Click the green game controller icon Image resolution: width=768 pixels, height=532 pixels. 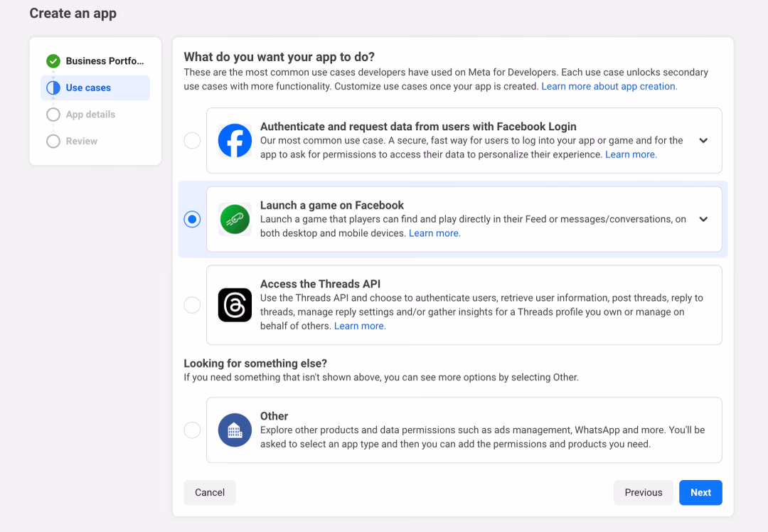pos(235,219)
